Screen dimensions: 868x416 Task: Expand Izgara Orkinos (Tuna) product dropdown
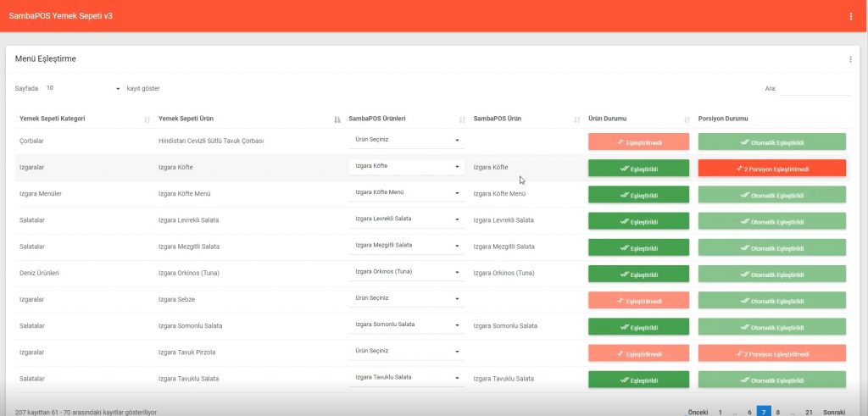coord(406,272)
